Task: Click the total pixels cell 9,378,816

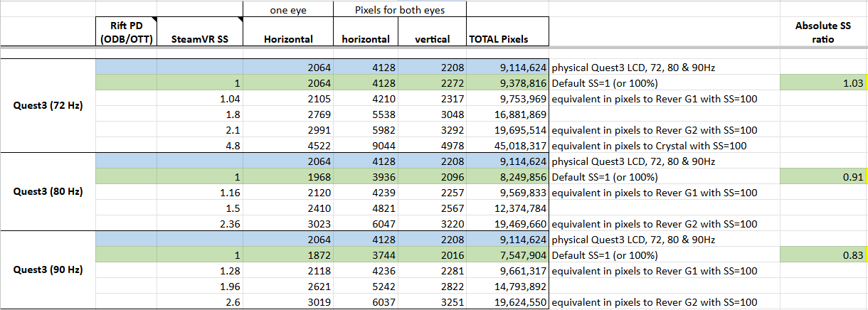Action: point(507,84)
